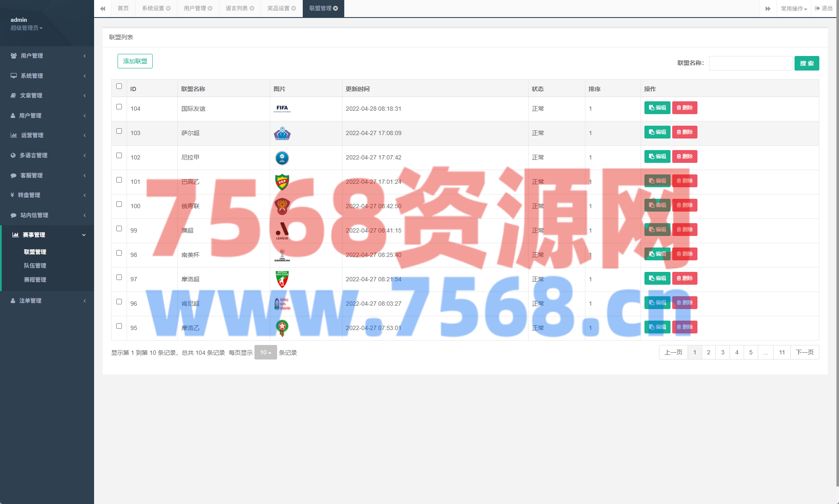Click 客服管理 chat bubble icon in sidebar
Image resolution: width=839 pixels, height=504 pixels.
pos(13,175)
